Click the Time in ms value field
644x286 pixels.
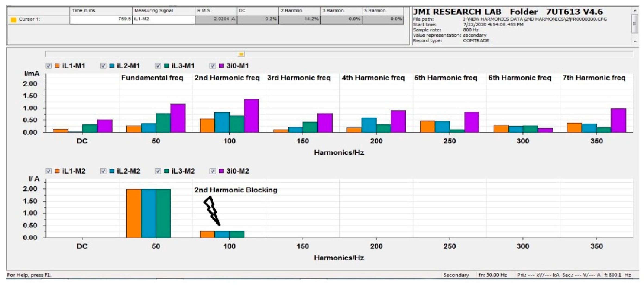point(101,19)
